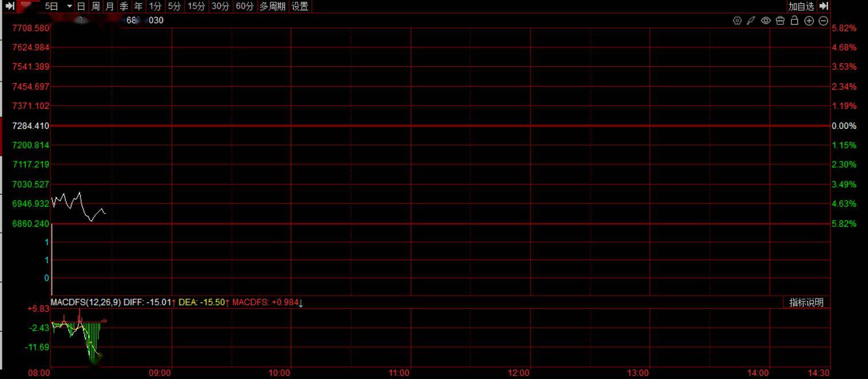The image size is (868, 379).
Task: Open the 多周期 multi-period view
Action: pos(272,6)
